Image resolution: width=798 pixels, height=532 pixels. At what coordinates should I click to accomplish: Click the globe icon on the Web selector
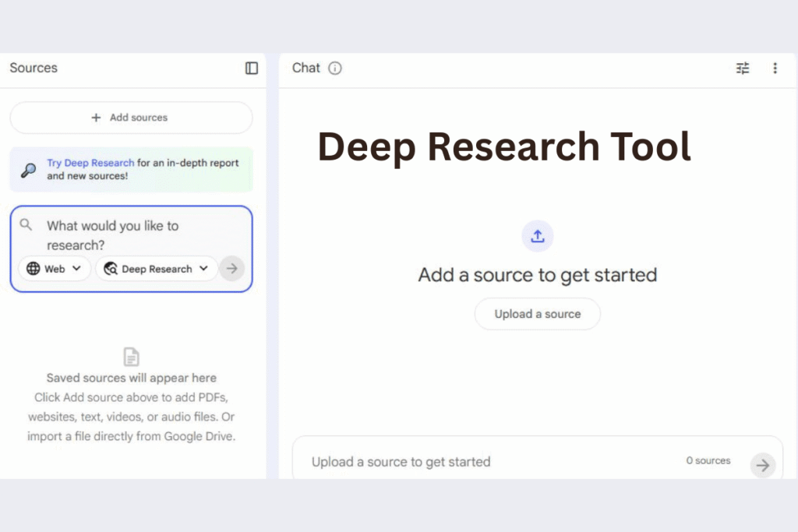(x=33, y=269)
